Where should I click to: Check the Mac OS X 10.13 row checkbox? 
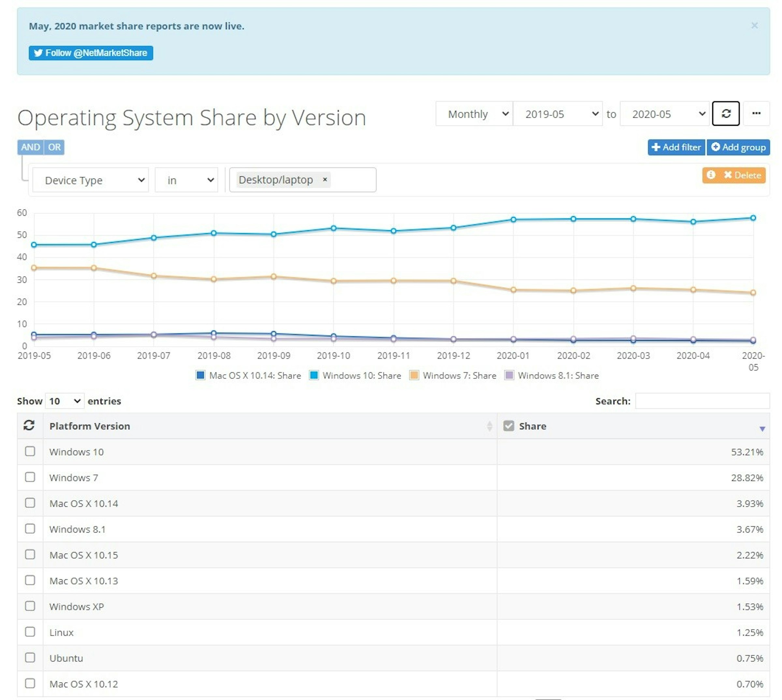(30, 579)
